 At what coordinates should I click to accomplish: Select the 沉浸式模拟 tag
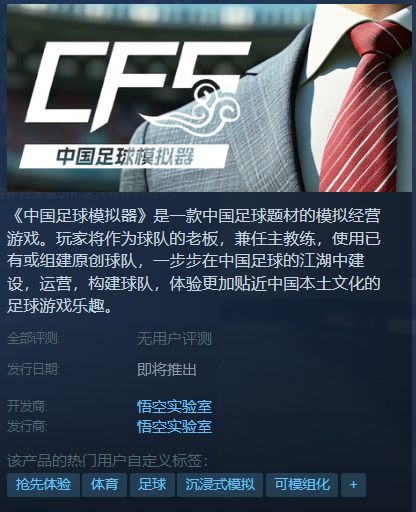[x=220, y=484]
